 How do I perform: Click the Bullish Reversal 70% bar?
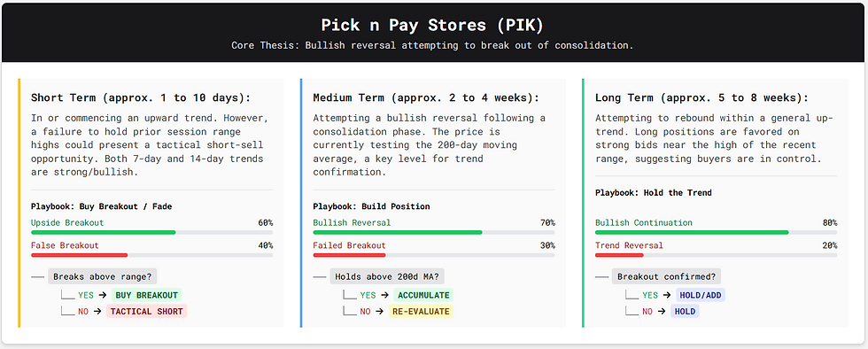point(434,233)
